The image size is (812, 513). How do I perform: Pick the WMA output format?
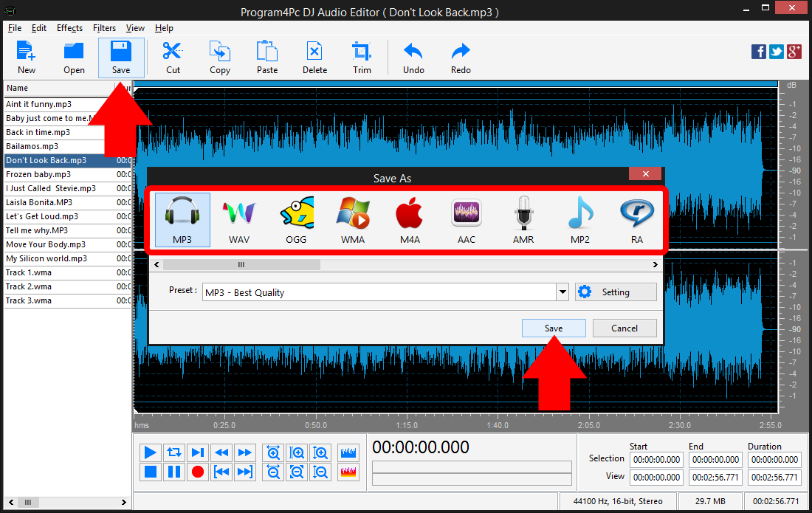coord(353,218)
